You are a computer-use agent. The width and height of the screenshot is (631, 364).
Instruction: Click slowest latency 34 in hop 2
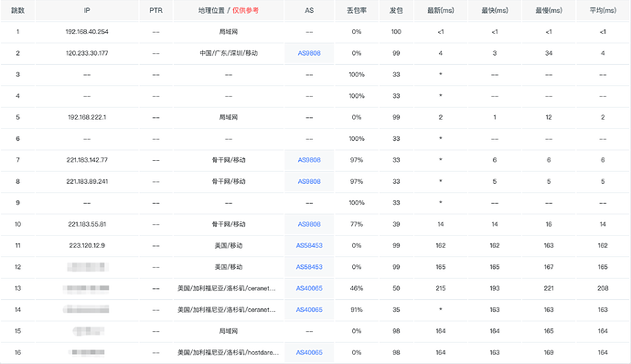coord(549,53)
